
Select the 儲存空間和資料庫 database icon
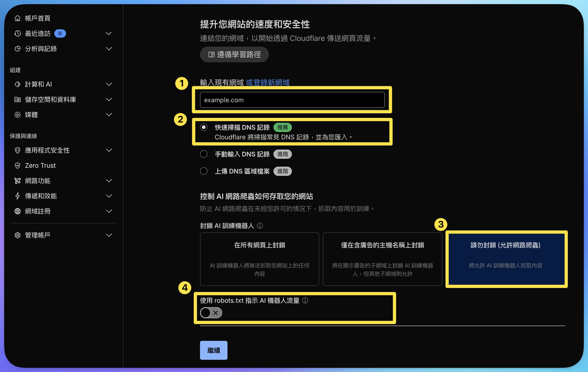17,99
